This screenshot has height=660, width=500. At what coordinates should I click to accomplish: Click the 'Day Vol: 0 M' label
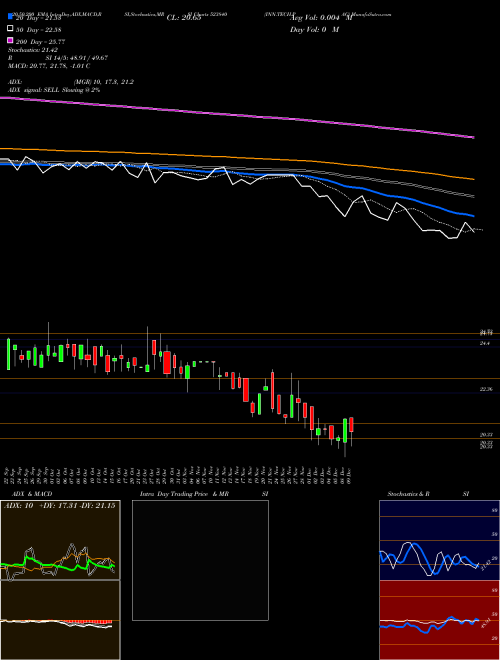[x=314, y=29]
